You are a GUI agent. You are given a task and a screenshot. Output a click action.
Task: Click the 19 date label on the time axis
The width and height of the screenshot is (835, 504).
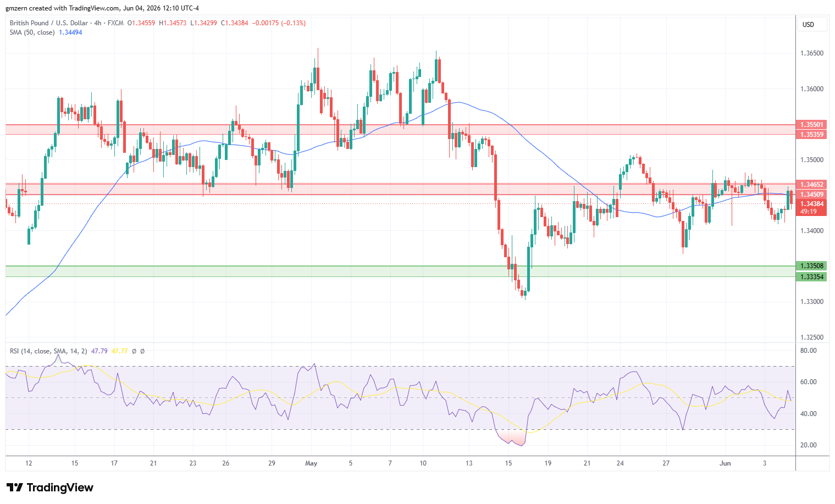click(548, 463)
